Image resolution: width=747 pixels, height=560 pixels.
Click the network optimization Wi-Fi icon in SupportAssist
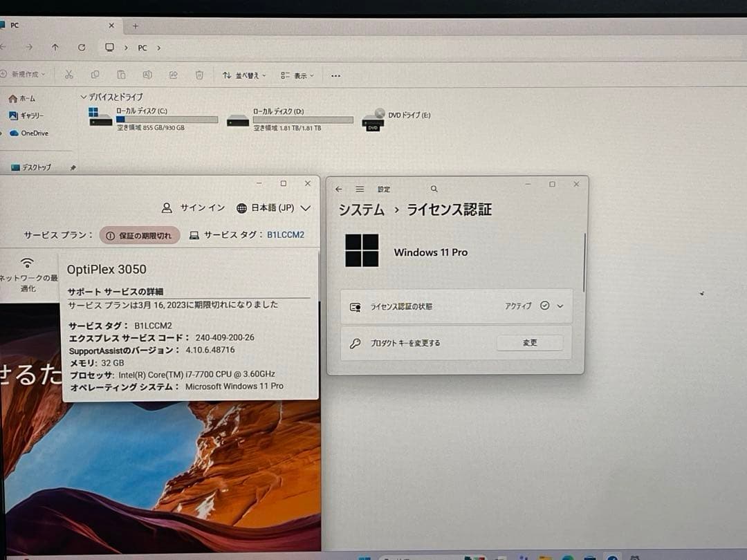(27, 263)
